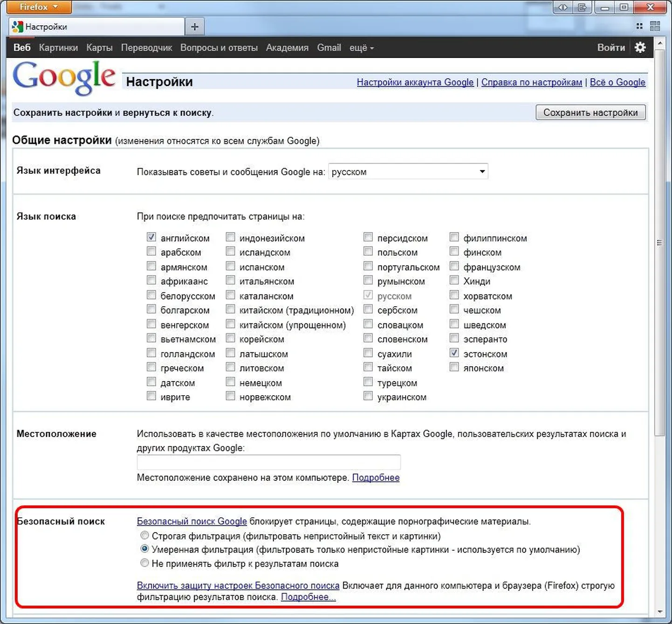Open Переводчик in Google navigation bar
Image resolution: width=672 pixels, height=624 pixels.
(x=146, y=48)
